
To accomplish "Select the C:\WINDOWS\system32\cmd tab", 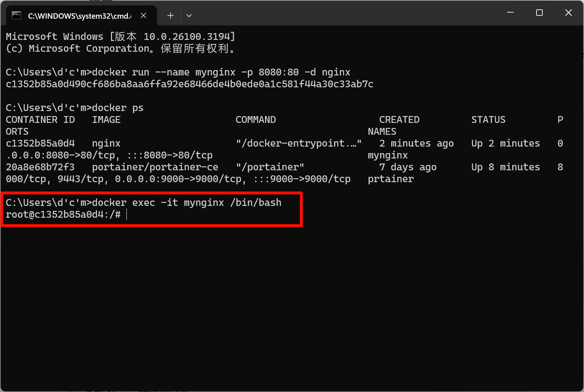I will 79,16.
